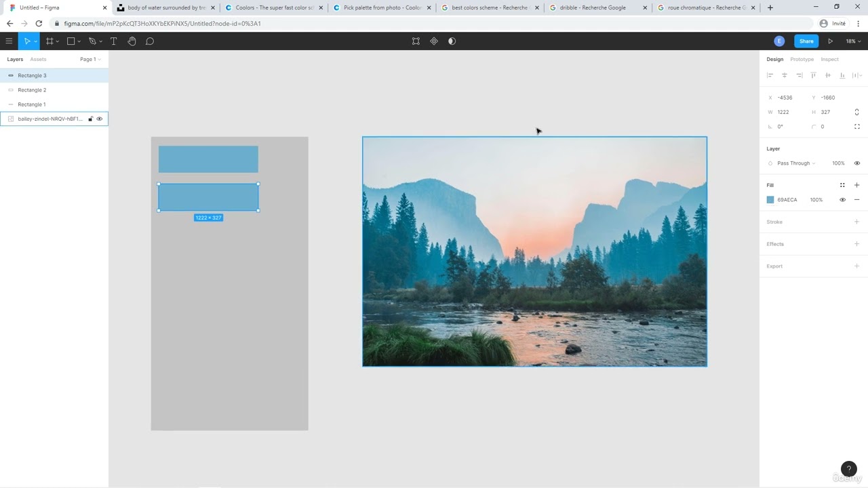Select the Move tool
Screen dimensions: 868x488
pyautogui.click(x=27, y=41)
